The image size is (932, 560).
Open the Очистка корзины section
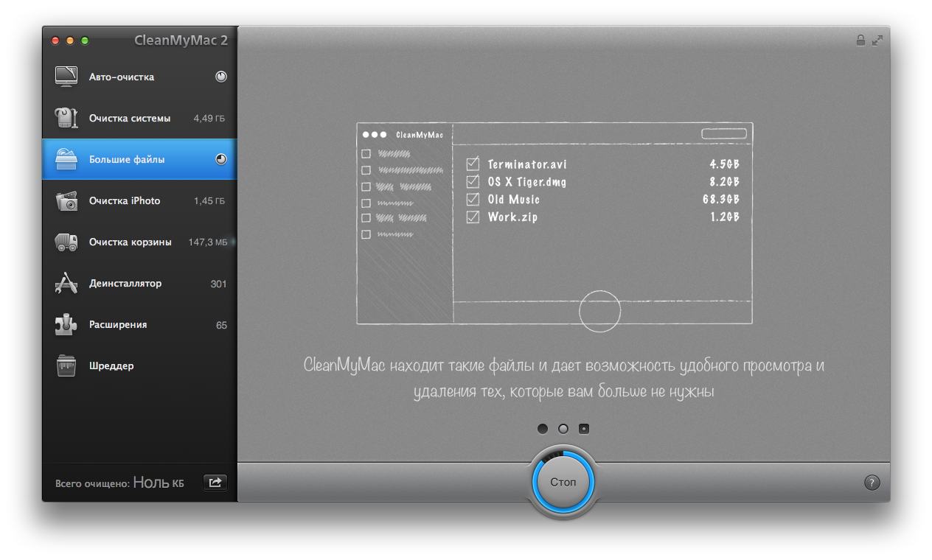click(x=139, y=242)
